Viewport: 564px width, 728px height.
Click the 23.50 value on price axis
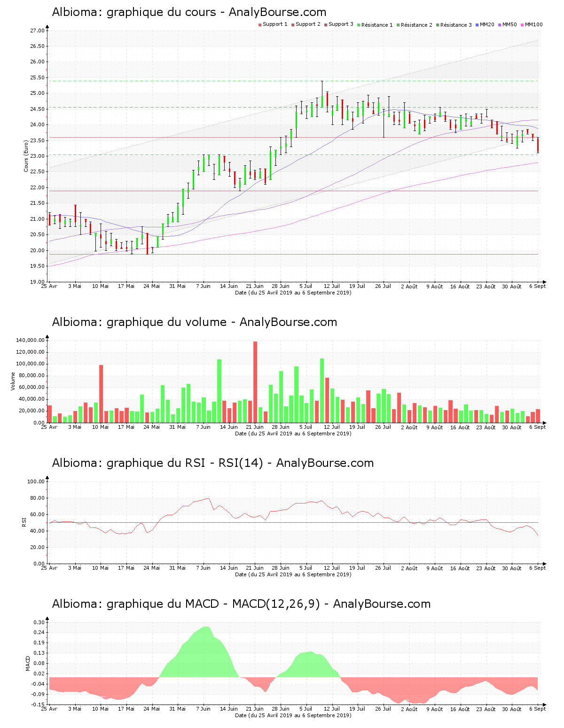pyautogui.click(x=37, y=140)
